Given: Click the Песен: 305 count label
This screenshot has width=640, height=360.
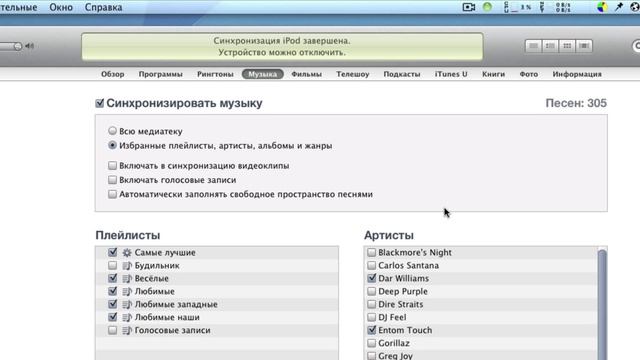Looking at the screenshot, I should [x=576, y=103].
